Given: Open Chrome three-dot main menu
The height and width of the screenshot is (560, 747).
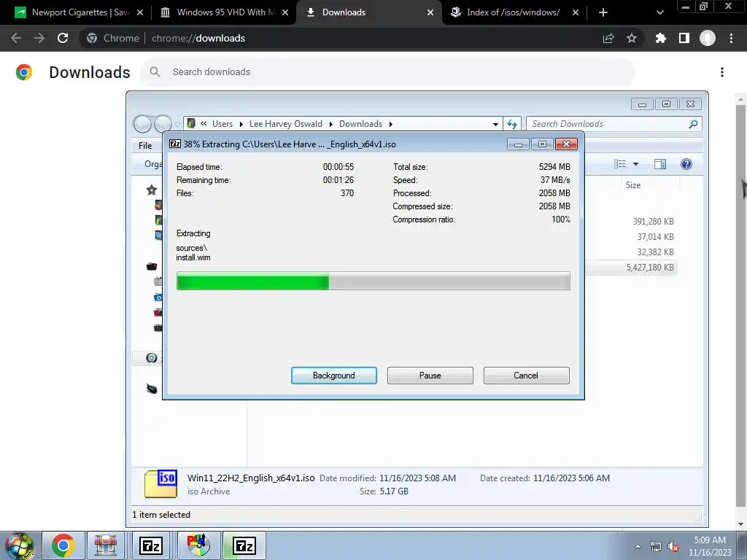Looking at the screenshot, I should click(731, 38).
